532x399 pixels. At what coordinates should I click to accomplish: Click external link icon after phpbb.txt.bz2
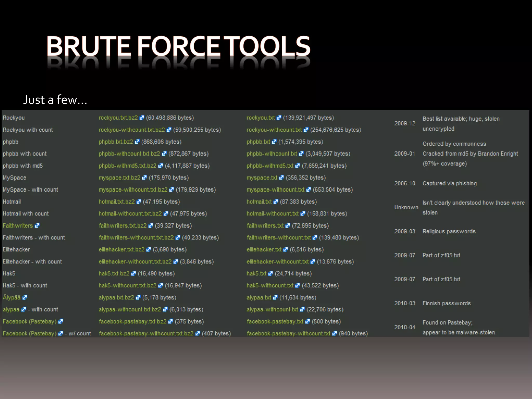click(x=137, y=142)
